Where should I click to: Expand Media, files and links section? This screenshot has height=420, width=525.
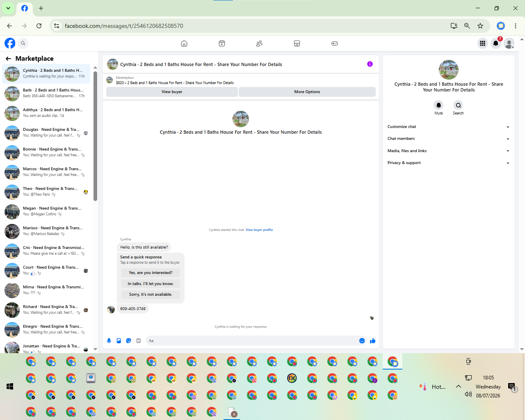(449, 151)
